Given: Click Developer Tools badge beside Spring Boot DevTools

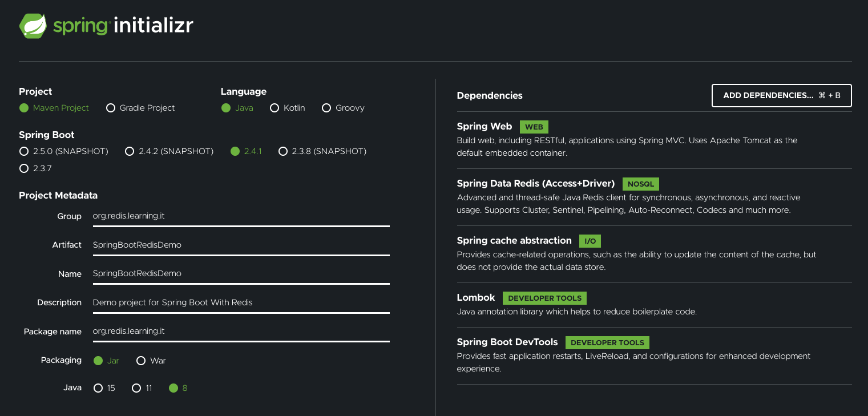Looking at the screenshot, I should pyautogui.click(x=607, y=342).
